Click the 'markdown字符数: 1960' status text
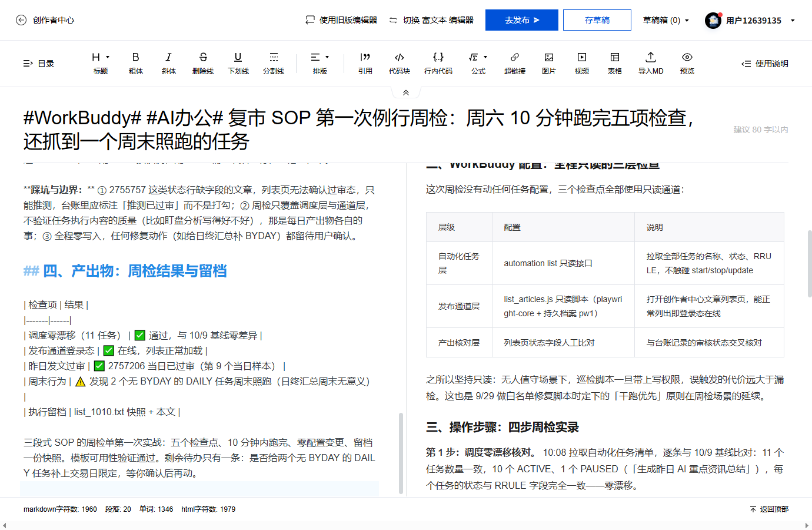Viewport: 812px width, 530px height. [60, 509]
